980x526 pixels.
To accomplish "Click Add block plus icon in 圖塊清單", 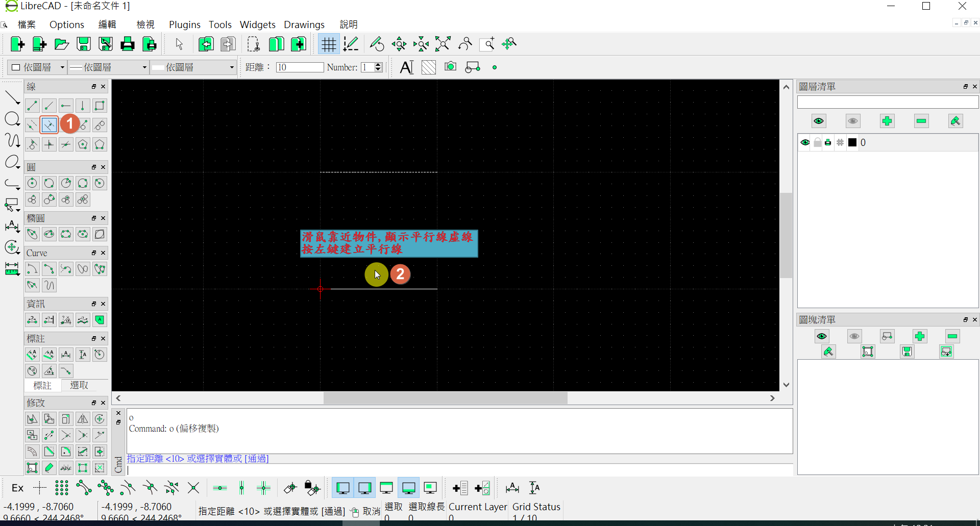I will [920, 336].
